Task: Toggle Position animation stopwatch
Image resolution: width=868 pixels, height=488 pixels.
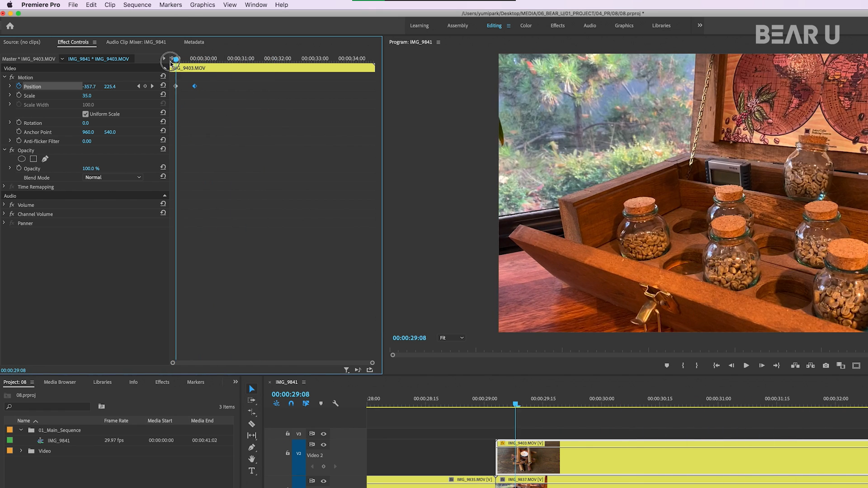Action: coord(19,86)
